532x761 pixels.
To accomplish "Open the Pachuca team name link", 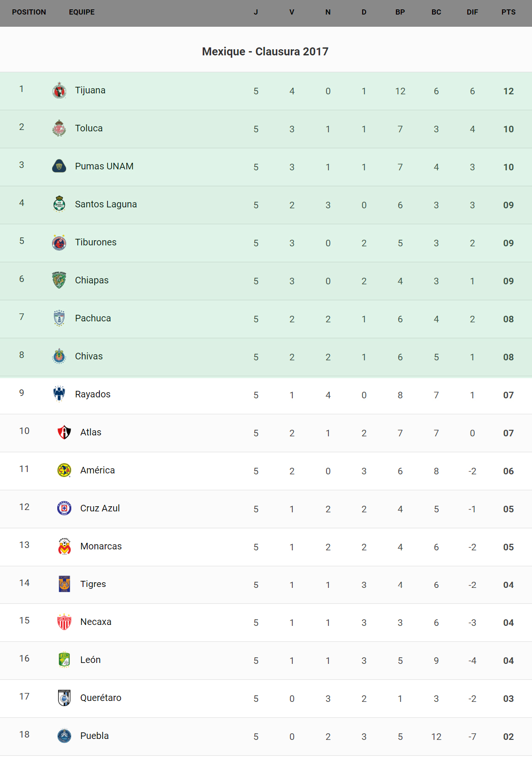I will [x=93, y=318].
